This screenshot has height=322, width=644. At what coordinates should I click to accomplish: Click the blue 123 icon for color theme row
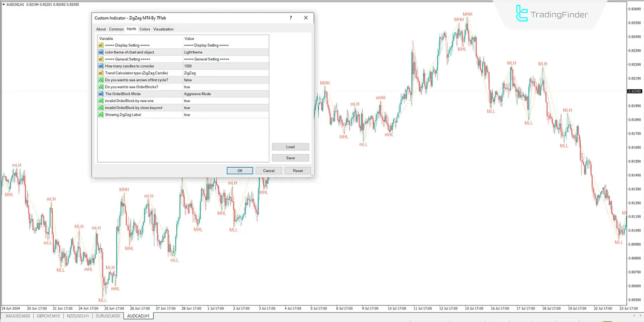(101, 52)
